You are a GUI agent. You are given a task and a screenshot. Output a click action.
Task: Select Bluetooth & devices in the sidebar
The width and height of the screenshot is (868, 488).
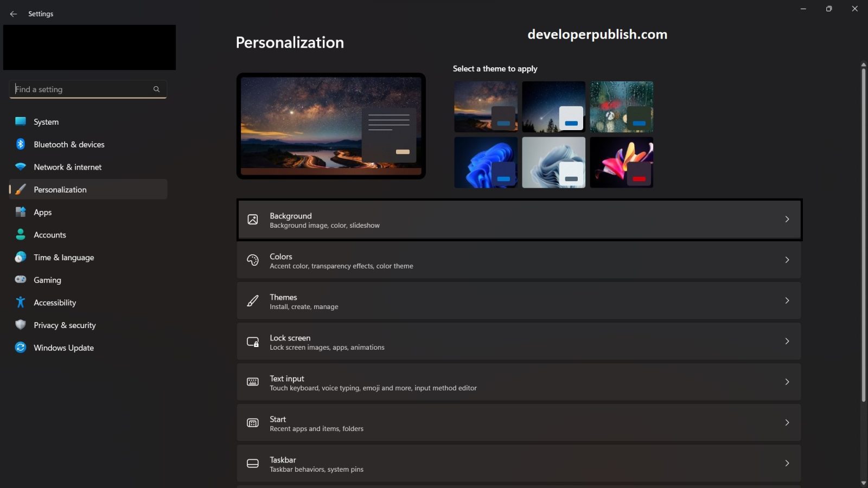pos(68,144)
